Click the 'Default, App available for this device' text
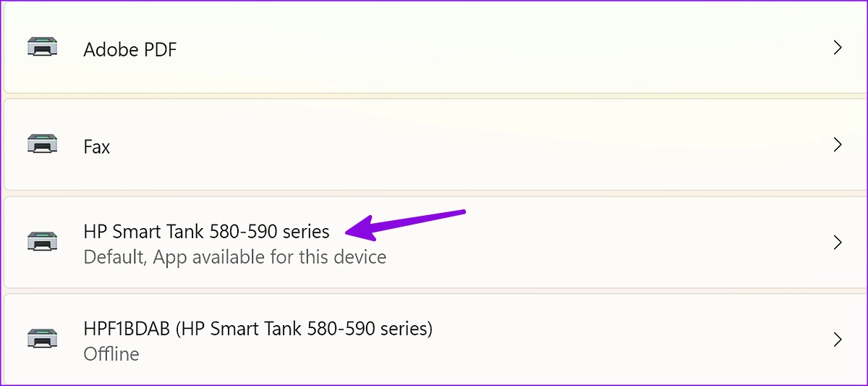868x386 pixels. point(235,256)
